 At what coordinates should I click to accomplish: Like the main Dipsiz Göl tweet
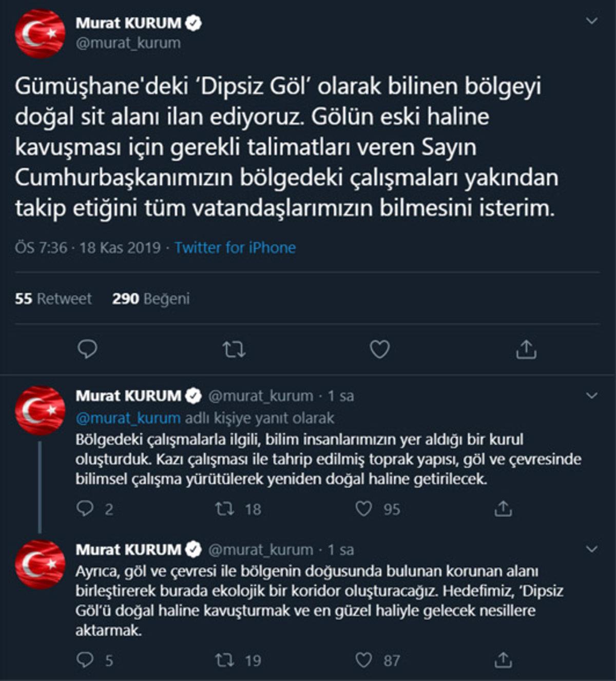380,349
